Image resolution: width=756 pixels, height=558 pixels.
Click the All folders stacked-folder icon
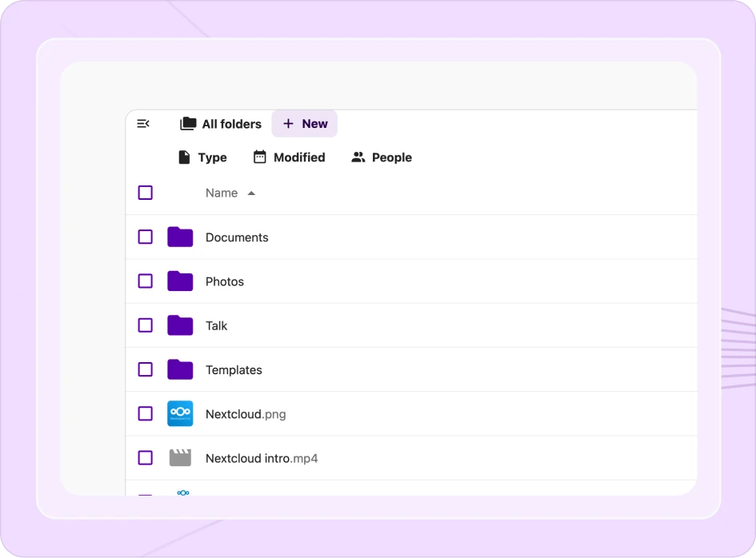tap(188, 124)
